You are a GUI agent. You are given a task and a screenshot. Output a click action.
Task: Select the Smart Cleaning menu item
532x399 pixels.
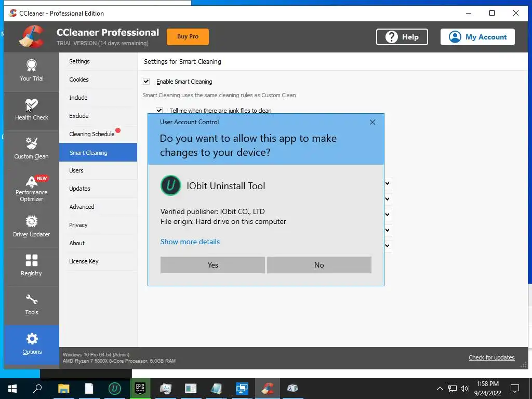click(x=98, y=152)
